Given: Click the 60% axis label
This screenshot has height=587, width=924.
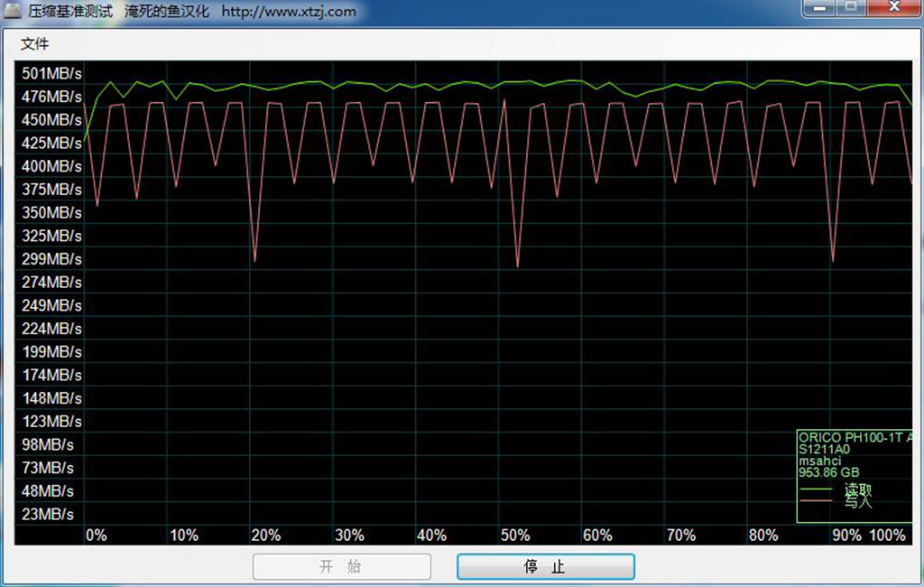Looking at the screenshot, I should tap(597, 536).
